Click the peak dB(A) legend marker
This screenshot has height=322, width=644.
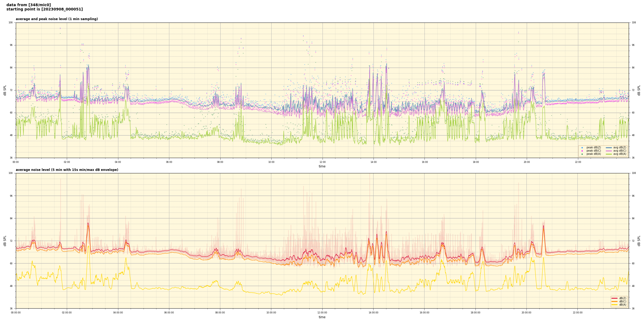point(582,154)
